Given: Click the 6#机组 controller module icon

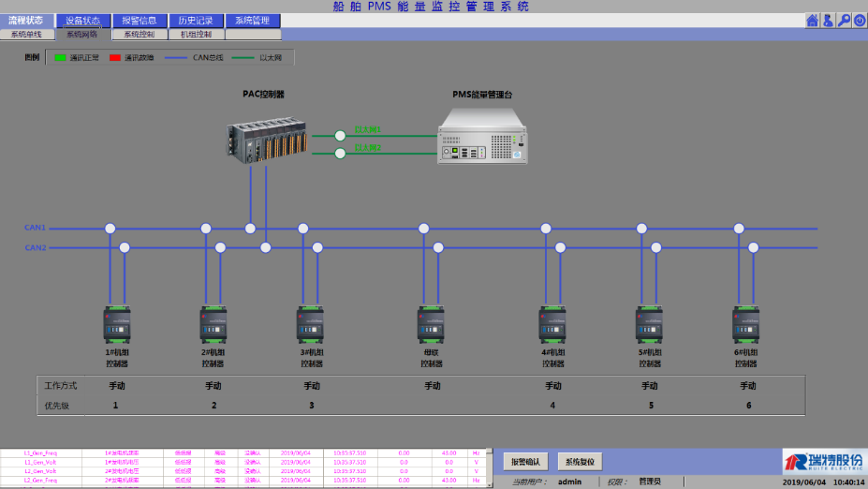Looking at the screenshot, I should (x=745, y=325).
